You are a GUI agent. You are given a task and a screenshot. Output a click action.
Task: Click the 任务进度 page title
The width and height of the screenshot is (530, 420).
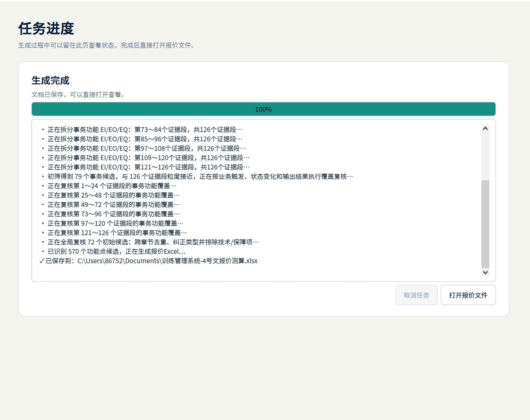tap(46, 28)
